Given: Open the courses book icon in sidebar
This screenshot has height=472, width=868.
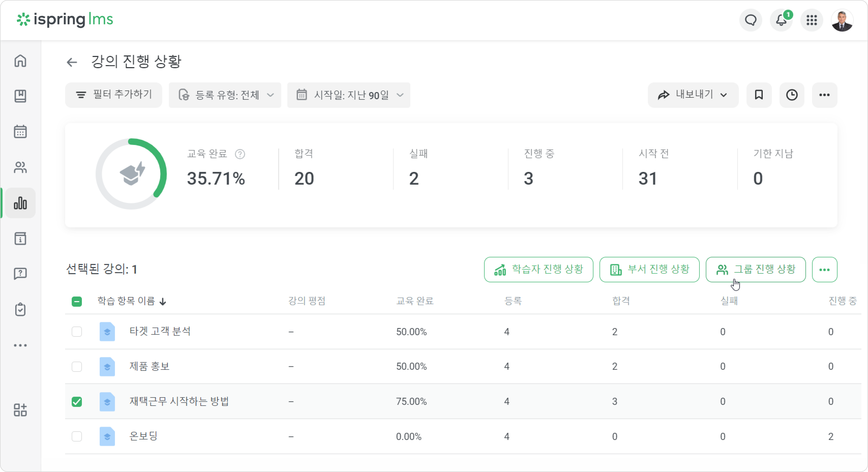Looking at the screenshot, I should point(20,96).
